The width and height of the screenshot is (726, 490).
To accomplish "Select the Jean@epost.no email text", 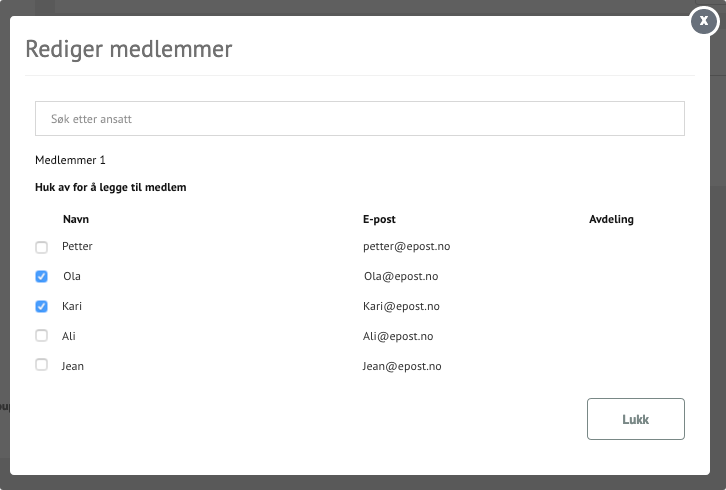I will 402,366.
